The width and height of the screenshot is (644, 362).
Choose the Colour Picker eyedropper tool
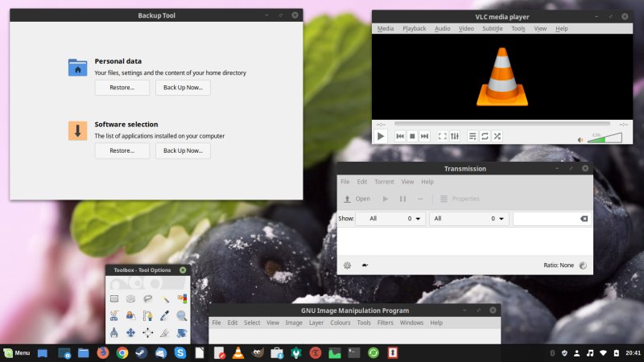pyautogui.click(x=165, y=315)
